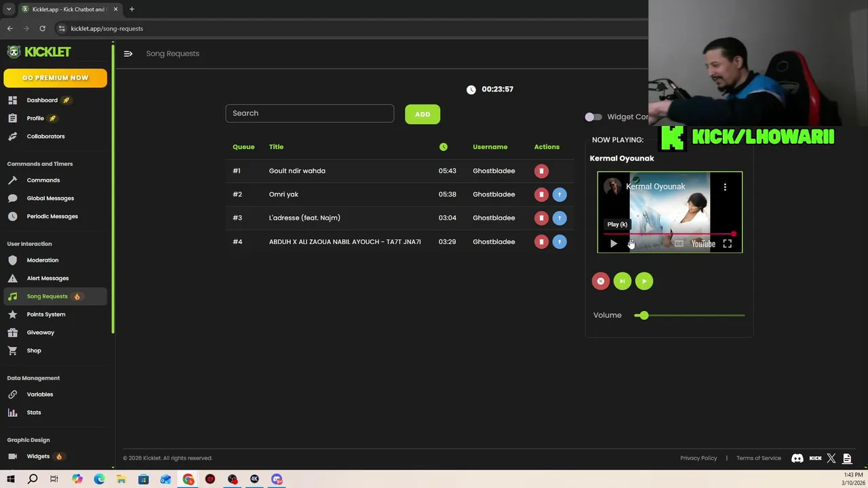Adjust the Volume slider handle
Screen dimensions: 868x488
tap(644, 315)
